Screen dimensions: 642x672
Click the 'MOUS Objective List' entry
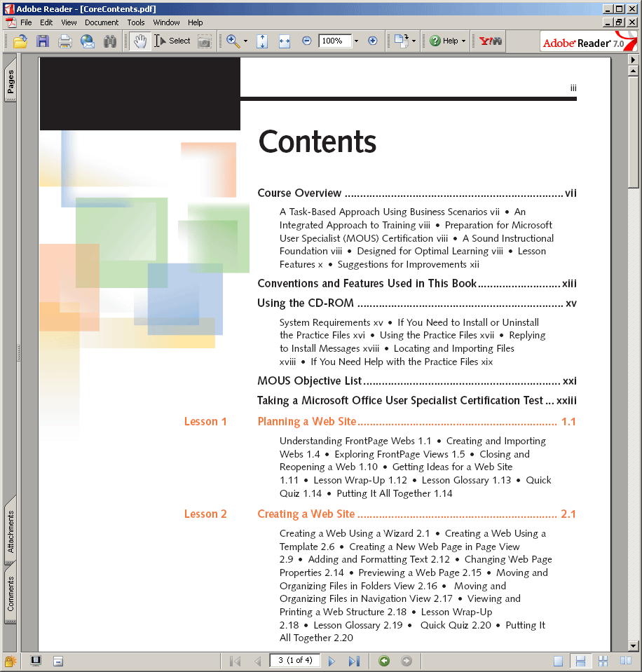(417, 380)
